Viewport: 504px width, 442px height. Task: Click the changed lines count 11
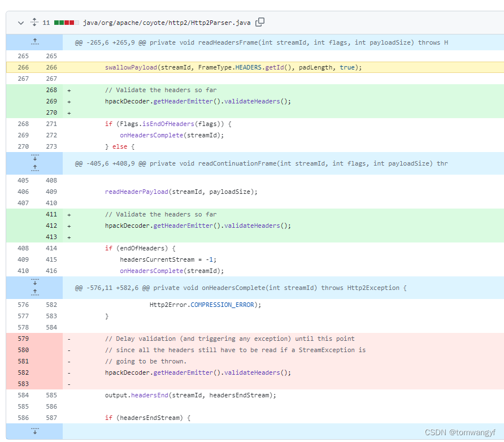[x=46, y=23]
